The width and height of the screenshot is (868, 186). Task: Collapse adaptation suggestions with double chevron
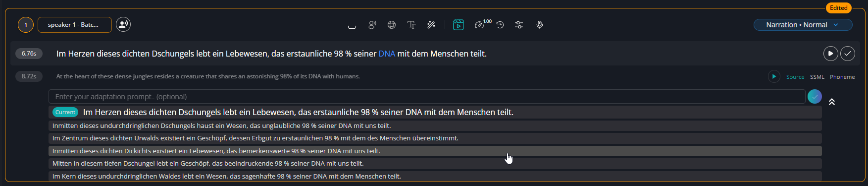coord(832,102)
